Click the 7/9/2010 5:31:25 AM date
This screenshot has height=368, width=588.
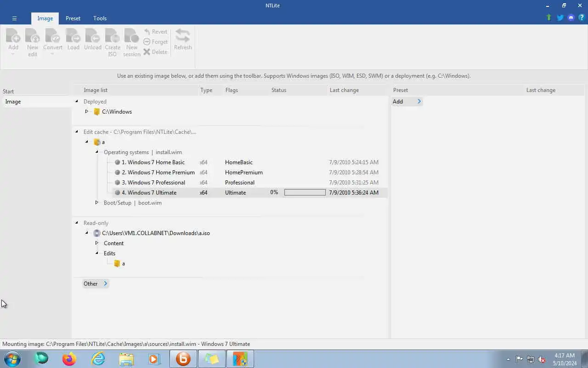pyautogui.click(x=354, y=183)
